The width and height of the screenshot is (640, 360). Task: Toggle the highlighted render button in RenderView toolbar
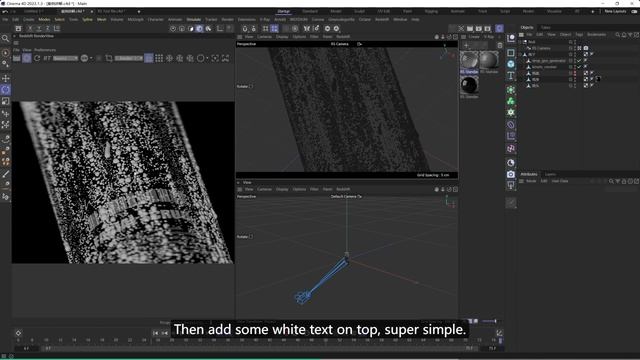[27, 58]
